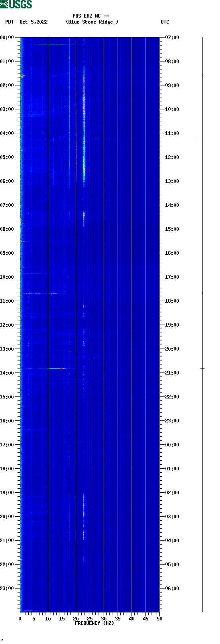This screenshot has width=220, height=644.
Task: Select the 10:00 UTC time label
Action: click(x=172, y=109)
